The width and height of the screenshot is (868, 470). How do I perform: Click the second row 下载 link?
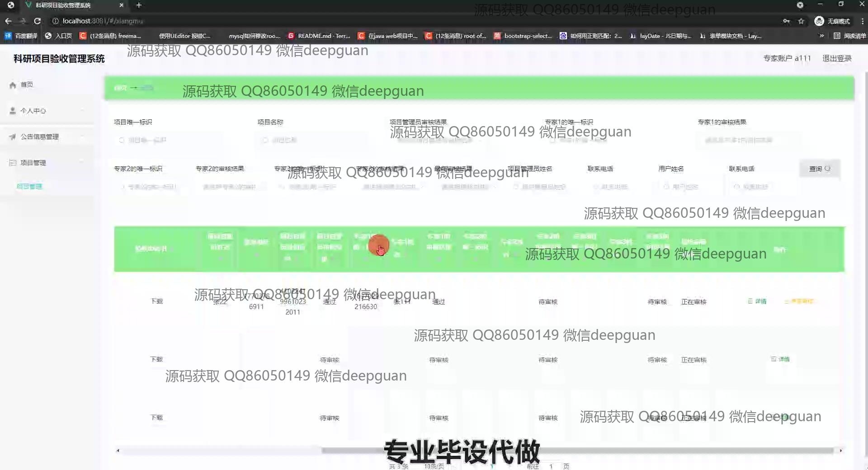tap(156, 359)
